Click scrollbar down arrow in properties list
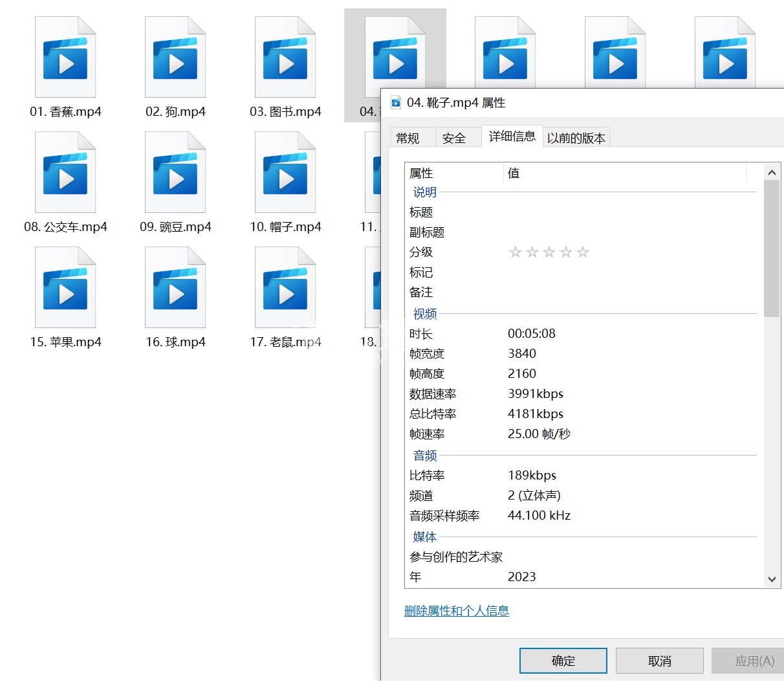Screen dimensions: 784x684 coord(772,579)
